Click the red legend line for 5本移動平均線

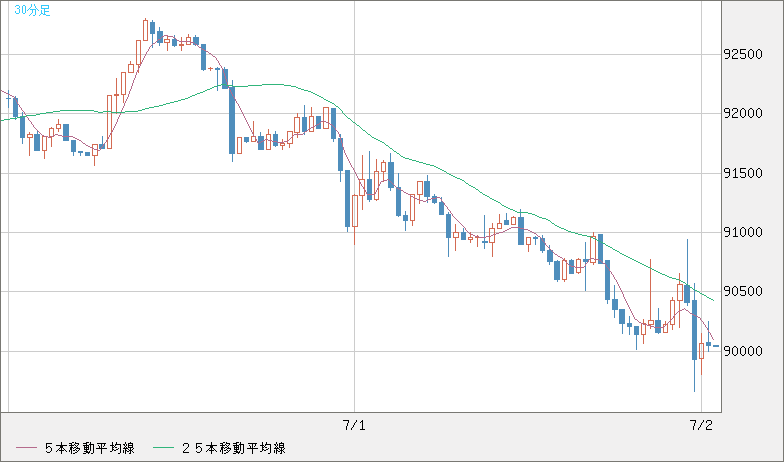point(26,448)
